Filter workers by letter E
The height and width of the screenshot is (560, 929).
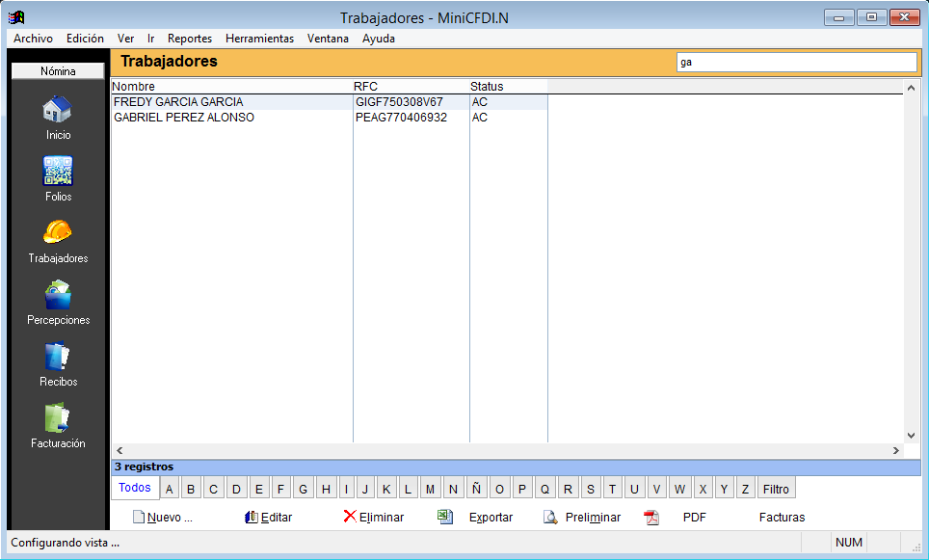259,489
